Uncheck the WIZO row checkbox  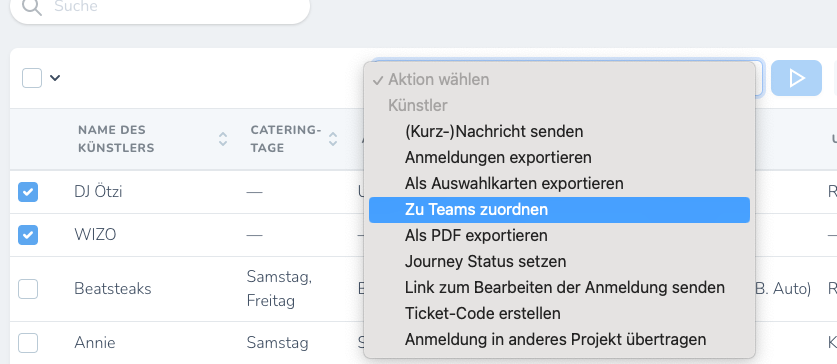[x=28, y=235]
